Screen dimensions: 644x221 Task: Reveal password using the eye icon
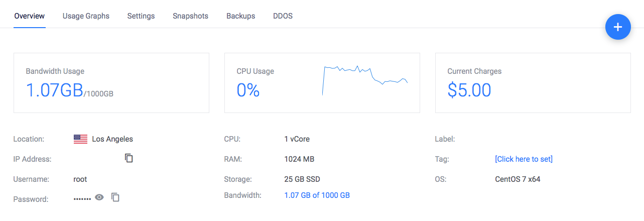pyautogui.click(x=99, y=197)
